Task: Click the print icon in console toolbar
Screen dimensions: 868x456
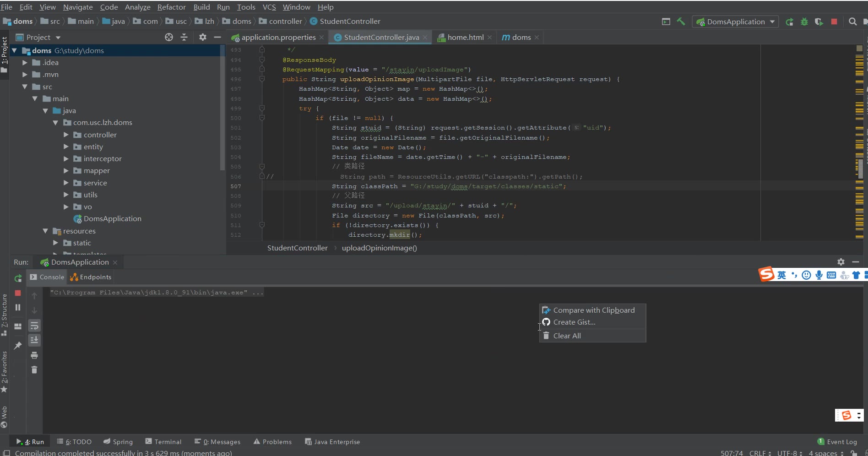Action: pyautogui.click(x=34, y=355)
